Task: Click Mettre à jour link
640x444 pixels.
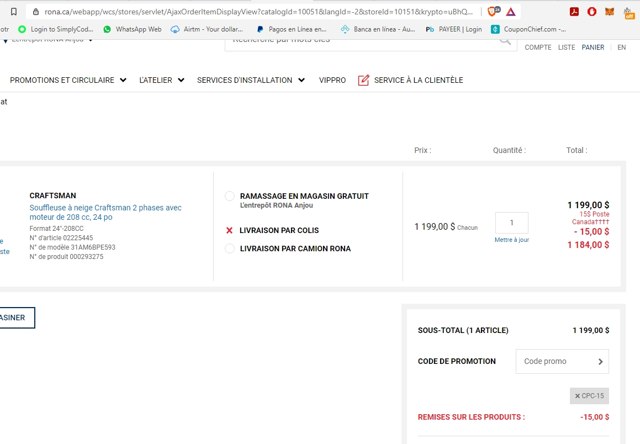Action: pos(511,240)
